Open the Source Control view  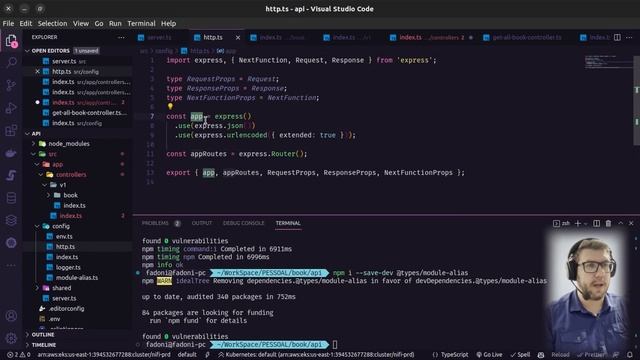[11, 85]
